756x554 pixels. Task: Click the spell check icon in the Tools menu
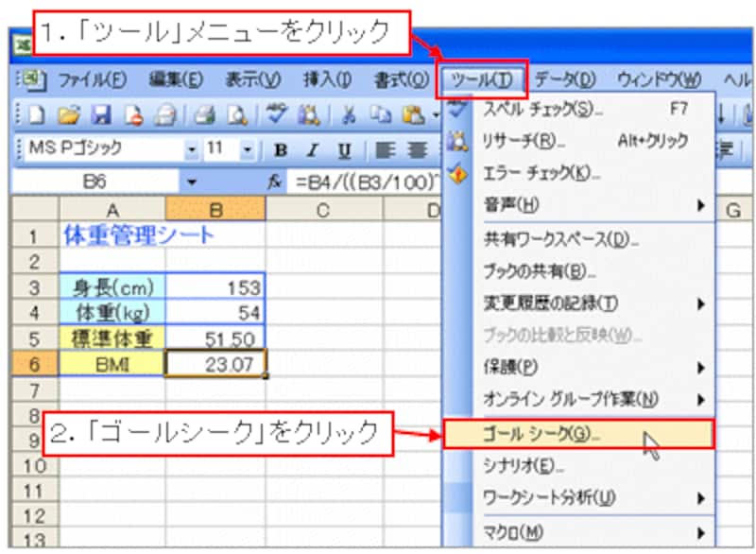point(457,109)
